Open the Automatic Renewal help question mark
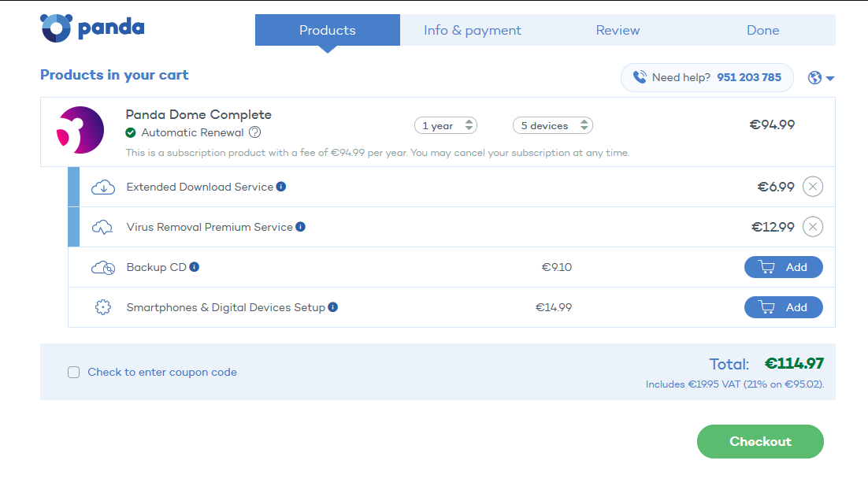Image resolution: width=868 pixels, height=490 pixels. point(254,132)
